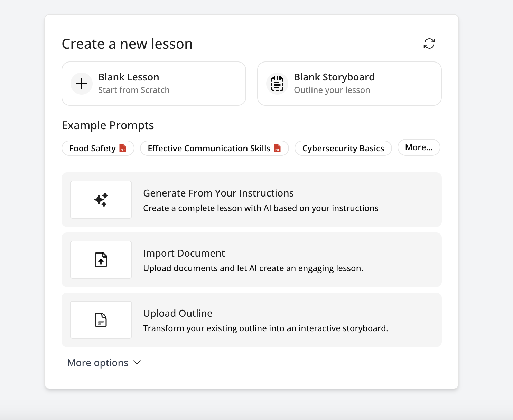Click the Blank Storyboard notepad icon
Screen dimensions: 513x420
click(x=277, y=84)
